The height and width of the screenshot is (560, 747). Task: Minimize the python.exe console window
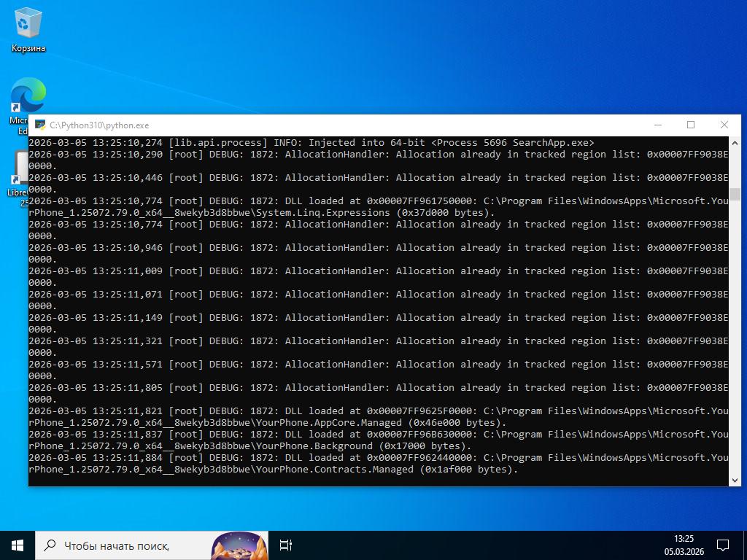pyautogui.click(x=657, y=125)
